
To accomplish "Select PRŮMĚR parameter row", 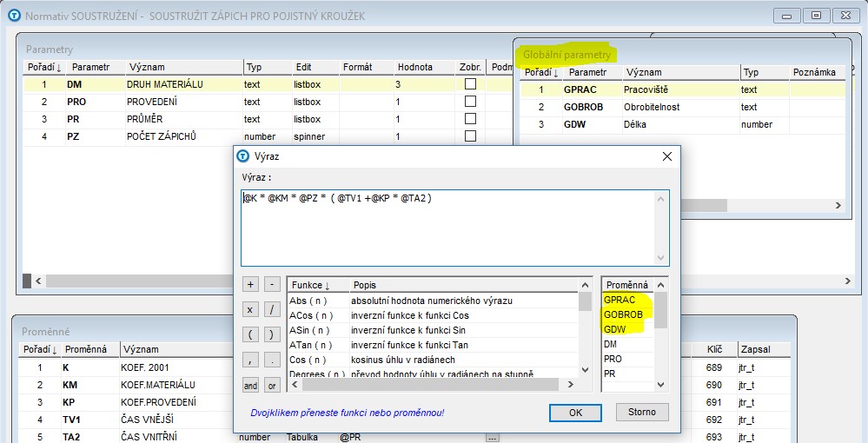I will coord(268,118).
